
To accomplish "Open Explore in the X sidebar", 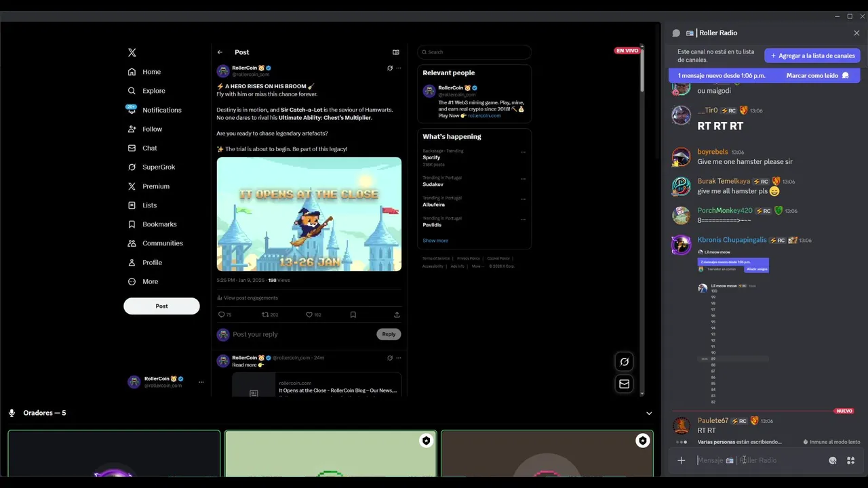I will point(146,91).
